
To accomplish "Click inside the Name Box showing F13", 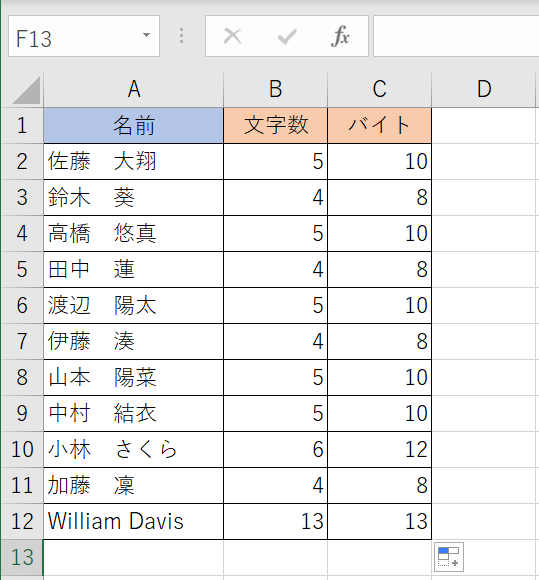I will (76, 36).
